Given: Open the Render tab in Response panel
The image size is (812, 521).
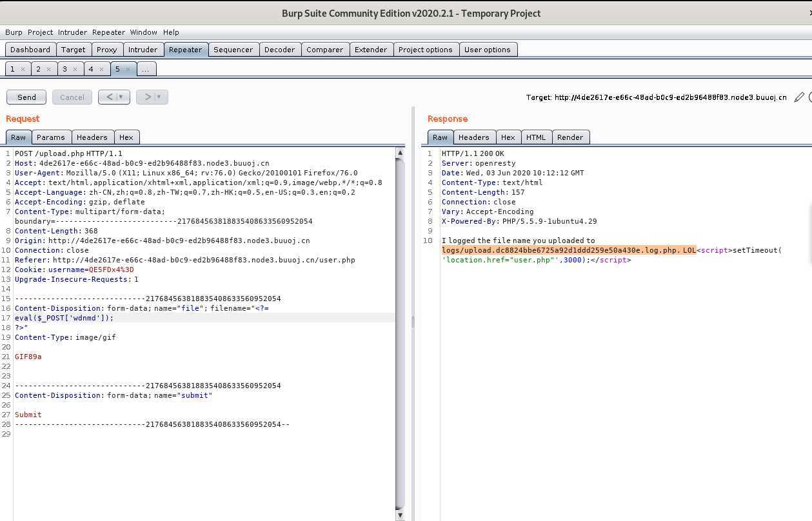Looking at the screenshot, I should pyautogui.click(x=570, y=137).
